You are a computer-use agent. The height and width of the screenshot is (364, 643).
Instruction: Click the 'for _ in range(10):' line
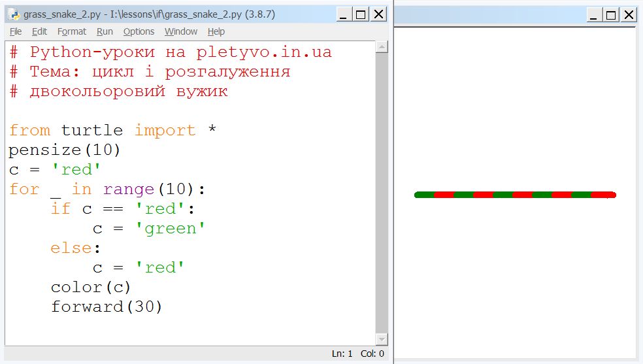click(x=107, y=190)
